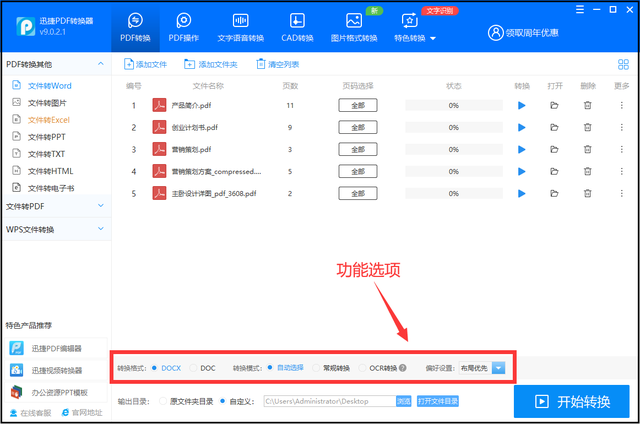Expand the 文件转PDF section
Viewport: 640px width, 424px height.
(x=100, y=206)
